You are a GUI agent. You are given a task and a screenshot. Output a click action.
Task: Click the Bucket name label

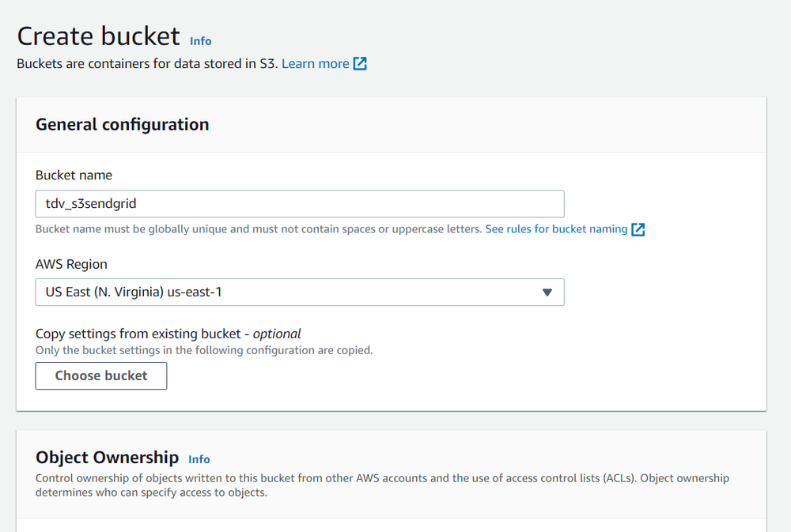[70, 175]
